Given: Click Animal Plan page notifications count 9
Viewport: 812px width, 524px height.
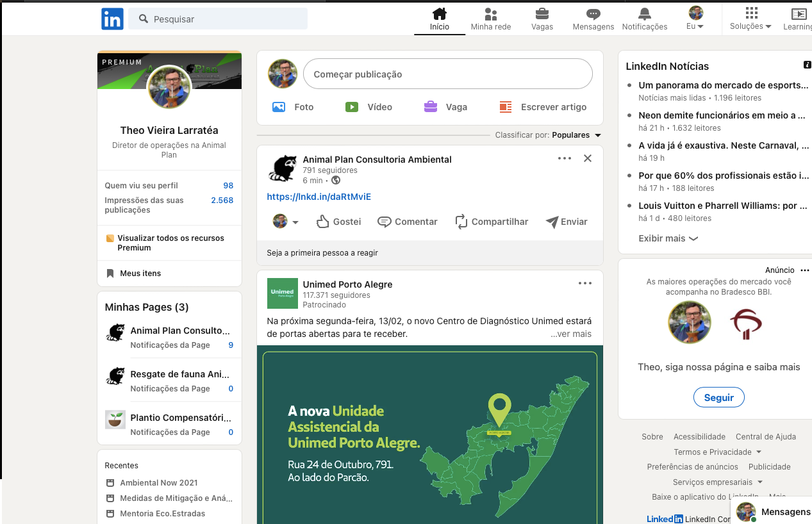Looking at the screenshot, I should [x=231, y=345].
